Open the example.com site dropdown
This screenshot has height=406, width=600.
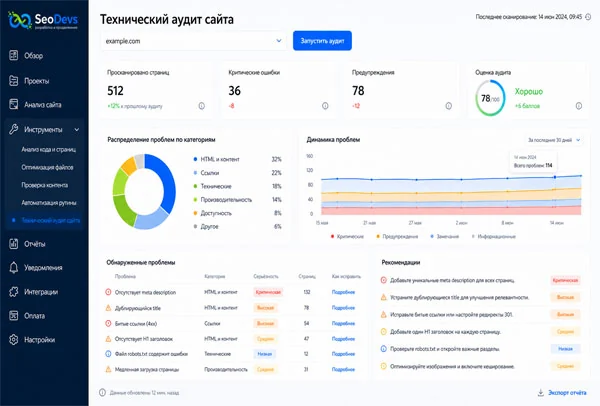pos(194,41)
